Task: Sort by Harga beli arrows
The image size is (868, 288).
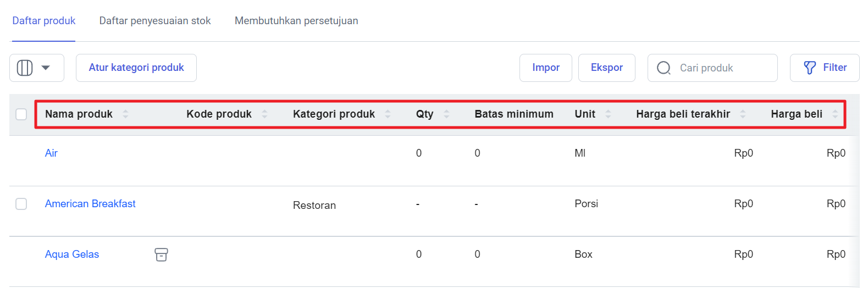Action: (835, 114)
